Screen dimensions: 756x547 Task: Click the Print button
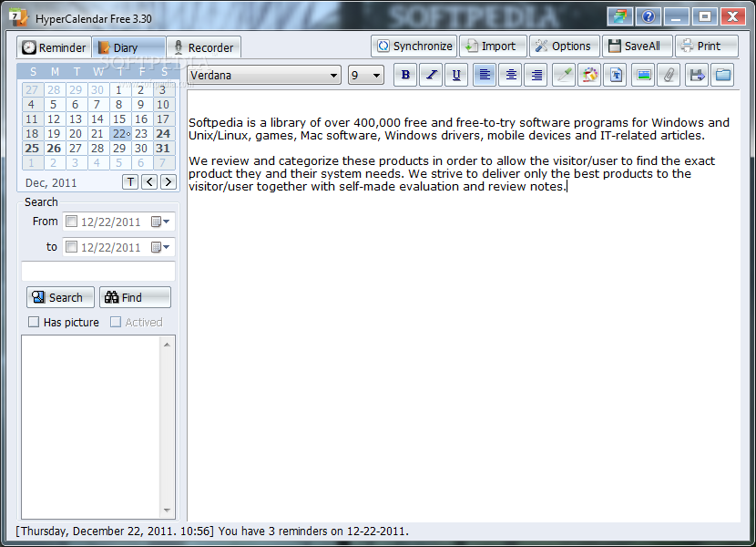(706, 46)
